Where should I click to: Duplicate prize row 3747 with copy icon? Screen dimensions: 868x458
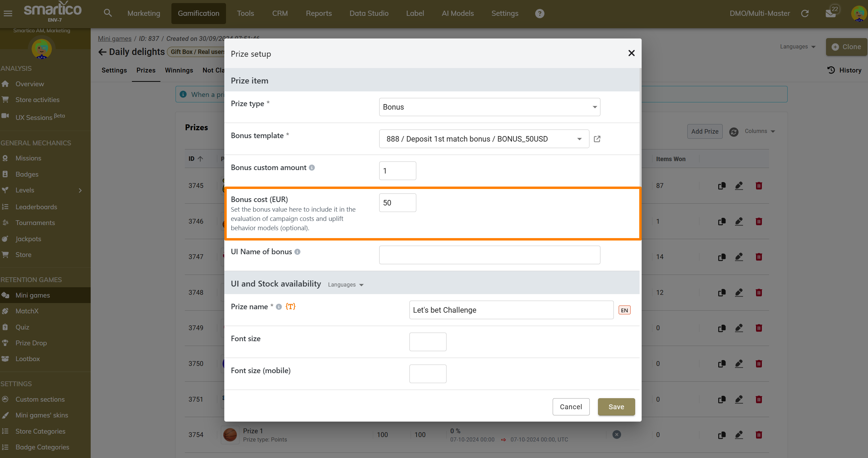click(722, 257)
